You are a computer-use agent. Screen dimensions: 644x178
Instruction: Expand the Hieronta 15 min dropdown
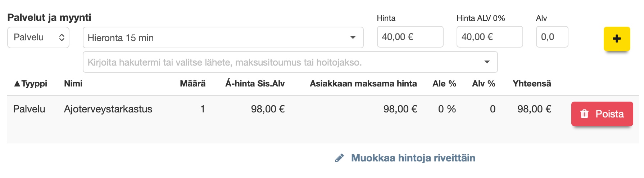[353, 37]
